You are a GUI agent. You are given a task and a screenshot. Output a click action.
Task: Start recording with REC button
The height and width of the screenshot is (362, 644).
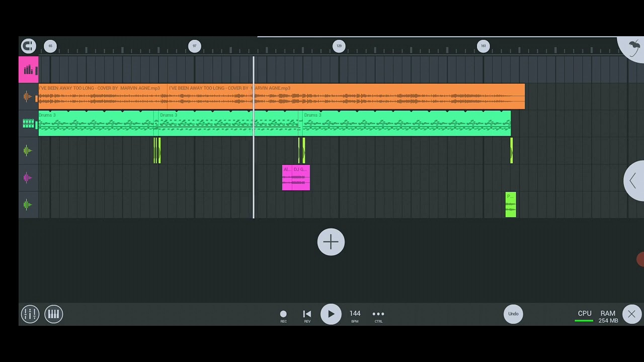pyautogui.click(x=283, y=316)
